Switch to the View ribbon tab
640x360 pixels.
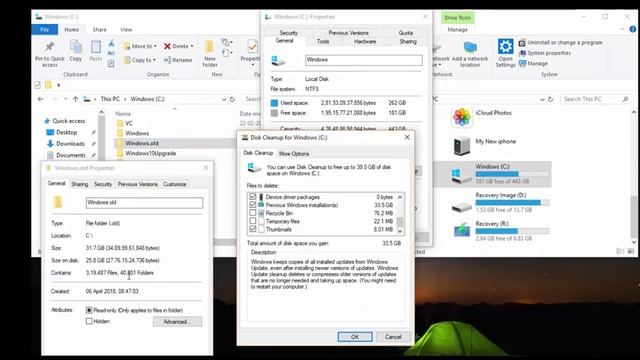[126, 29]
